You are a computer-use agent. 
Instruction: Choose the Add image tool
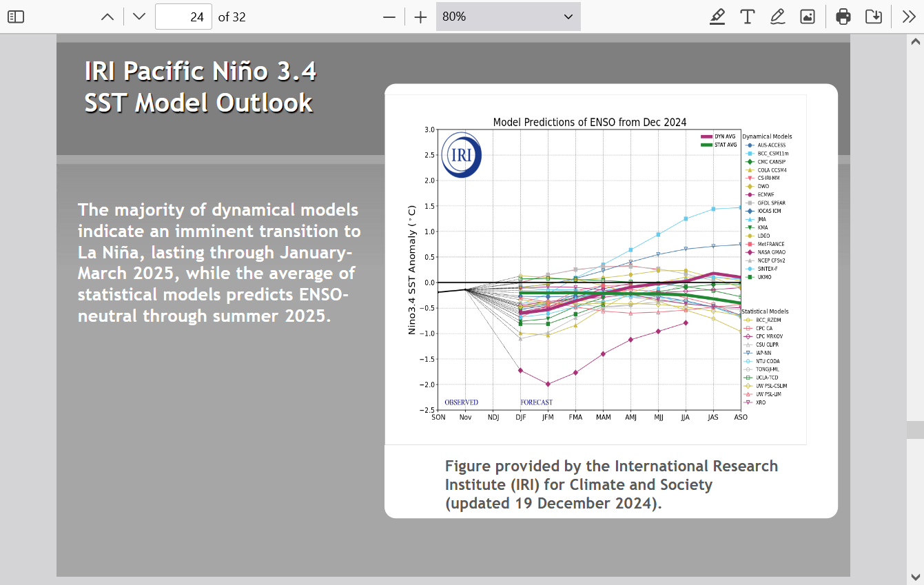click(808, 17)
